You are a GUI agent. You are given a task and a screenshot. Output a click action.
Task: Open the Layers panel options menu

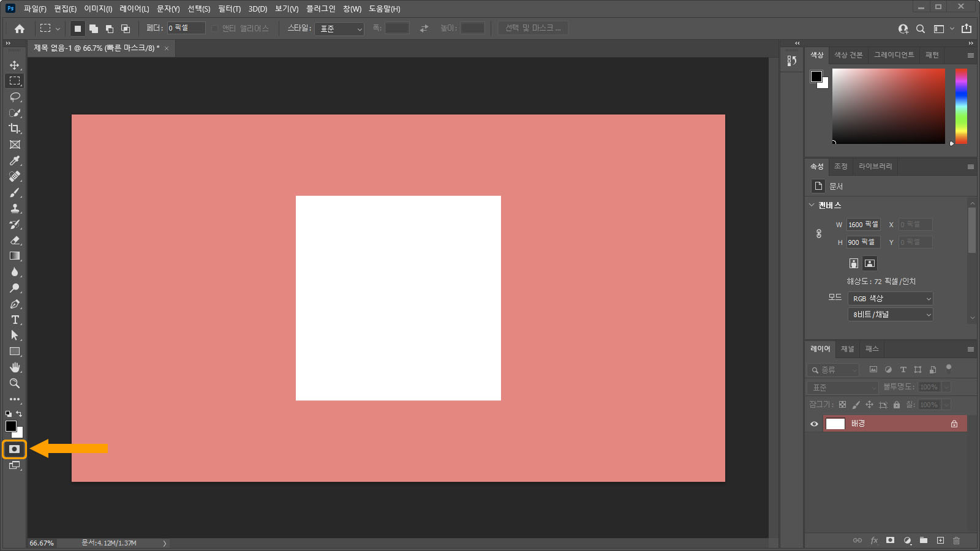pos(971,349)
